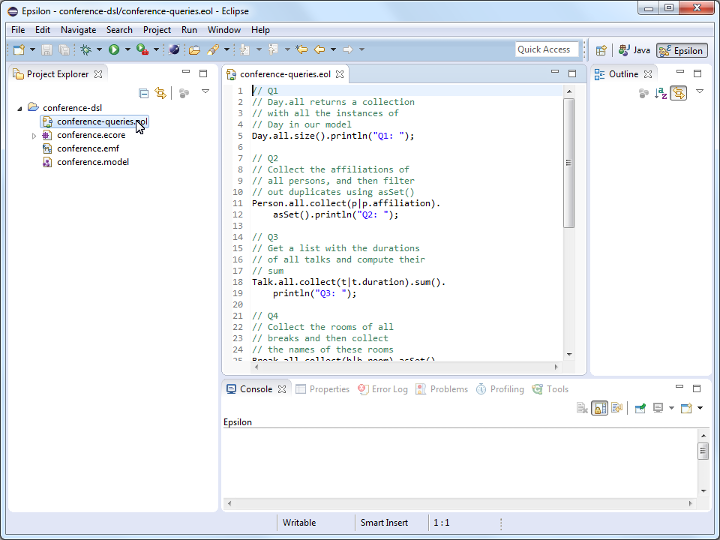Click the Quick Access search field
The image size is (720, 540).
545,49
